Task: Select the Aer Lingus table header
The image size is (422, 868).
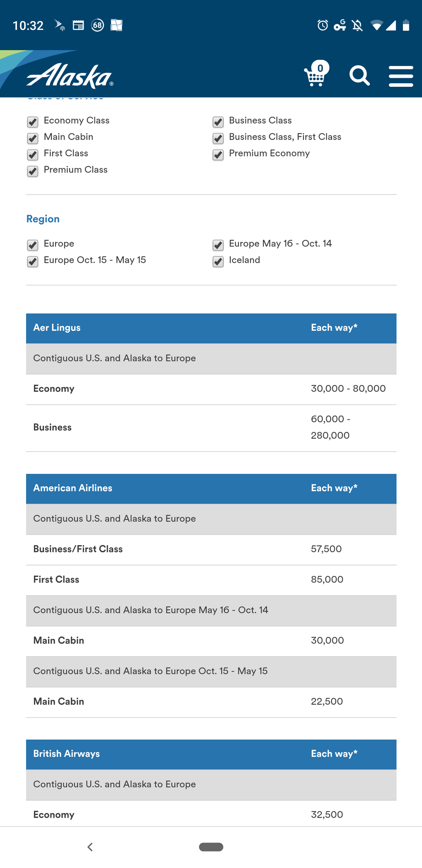Action: coord(211,328)
